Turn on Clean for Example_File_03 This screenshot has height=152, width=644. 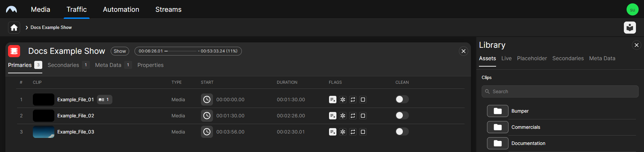tap(402, 131)
